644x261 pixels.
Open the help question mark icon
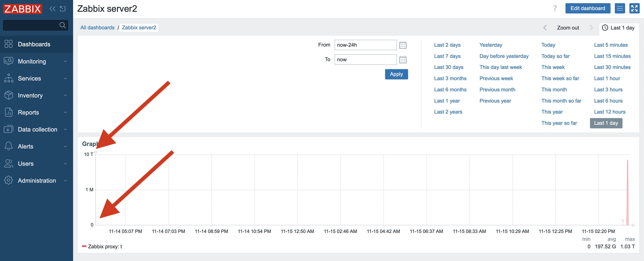555,8
